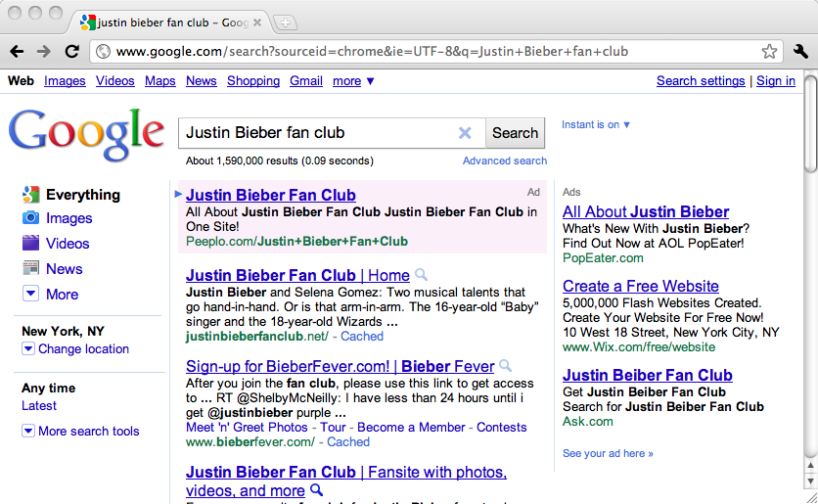This screenshot has width=818, height=504.
Task: Select Latest time filter
Action: pyautogui.click(x=39, y=405)
